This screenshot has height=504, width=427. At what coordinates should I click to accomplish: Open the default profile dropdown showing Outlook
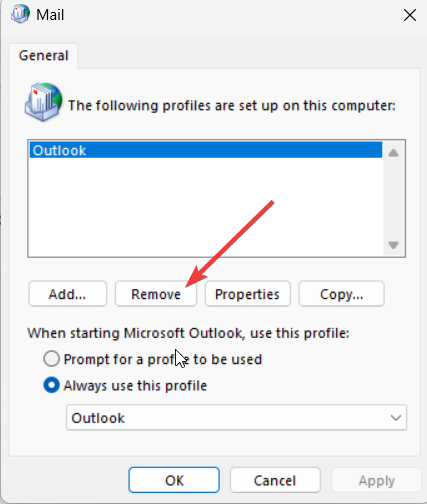(x=236, y=417)
